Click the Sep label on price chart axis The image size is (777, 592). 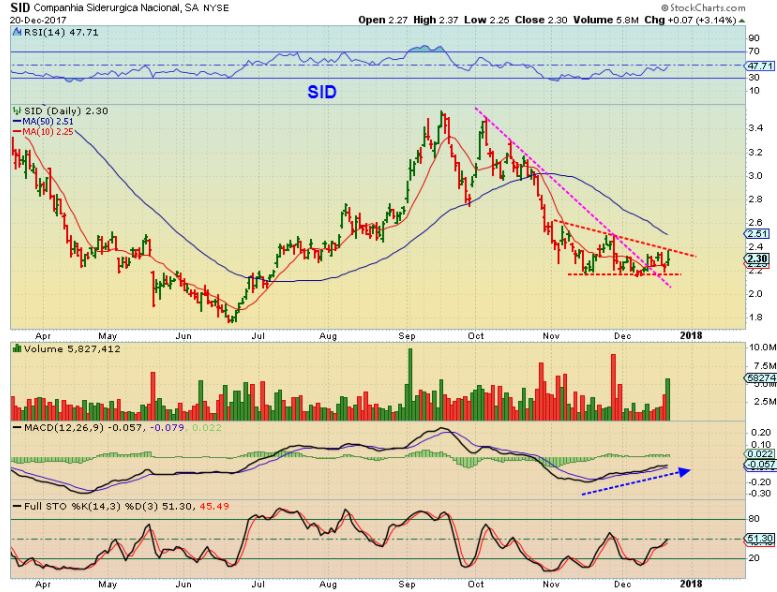pyautogui.click(x=406, y=336)
